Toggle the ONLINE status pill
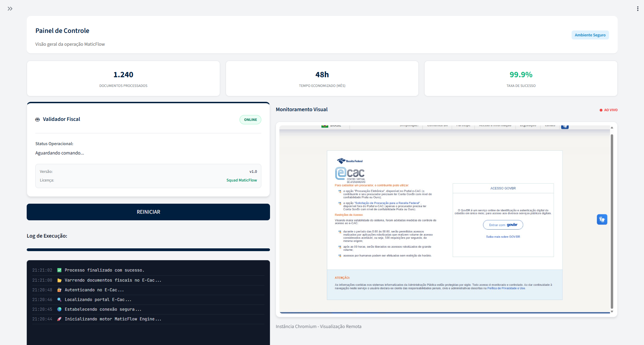This screenshot has height=345, width=644. click(x=250, y=120)
